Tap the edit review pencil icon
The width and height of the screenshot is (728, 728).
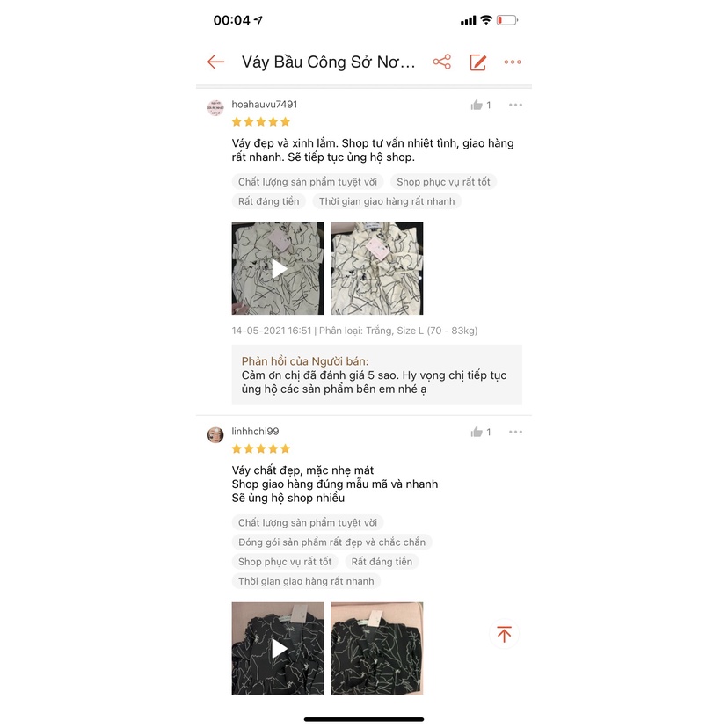tap(477, 62)
